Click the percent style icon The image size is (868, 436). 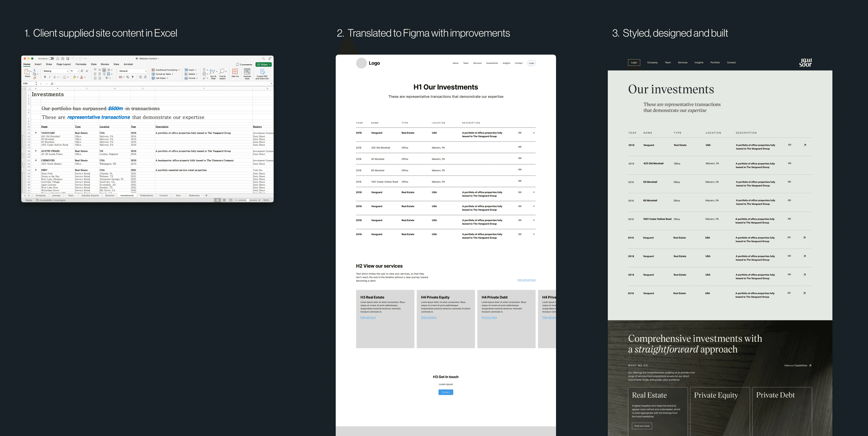[x=127, y=77]
